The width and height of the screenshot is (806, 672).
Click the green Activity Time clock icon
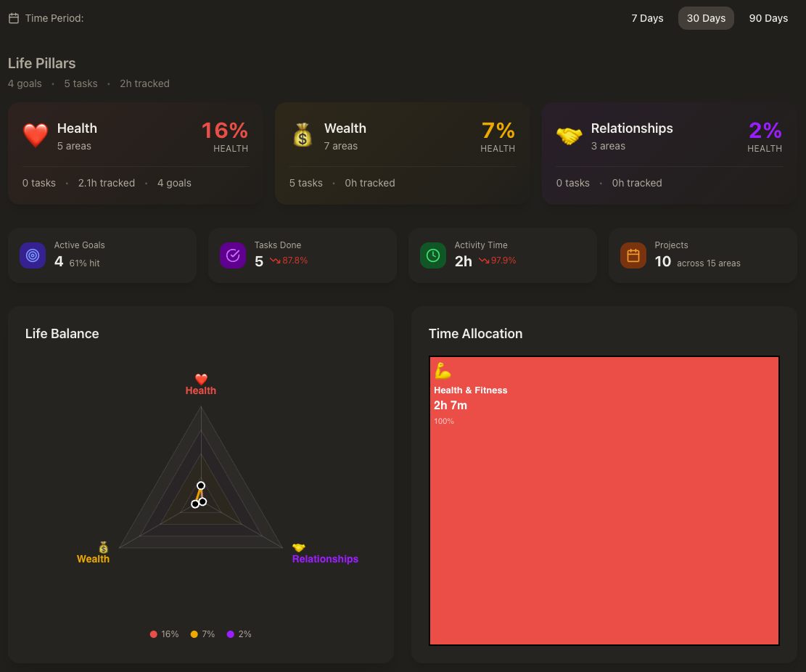coord(433,255)
